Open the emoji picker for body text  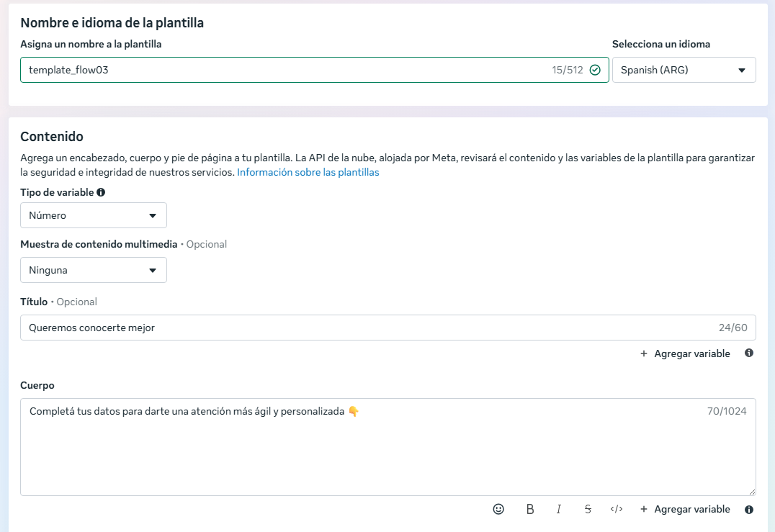pos(498,509)
